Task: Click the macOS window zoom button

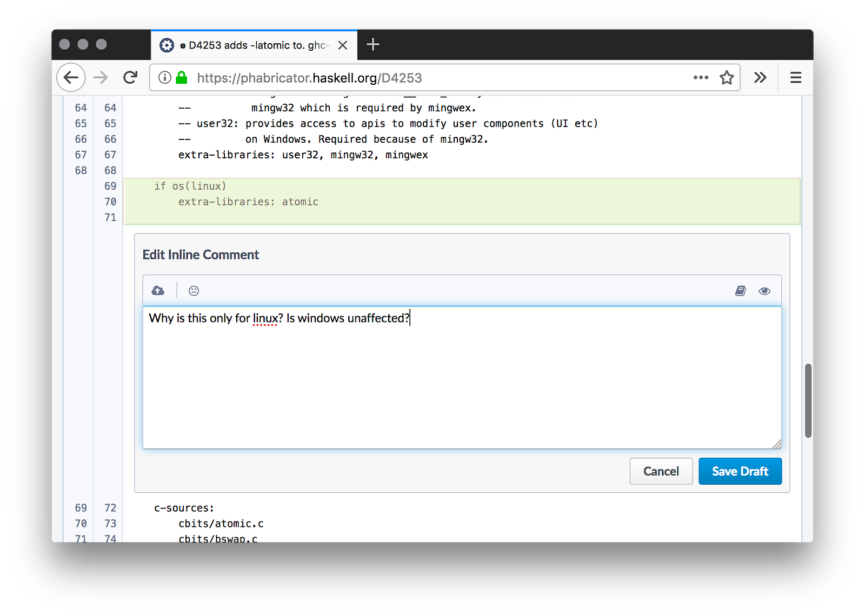Action: (x=101, y=44)
